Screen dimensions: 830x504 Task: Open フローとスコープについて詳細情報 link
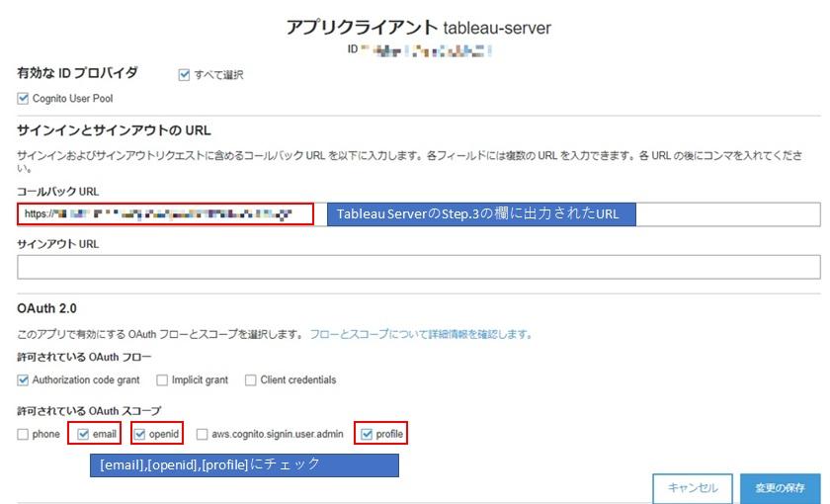click(x=421, y=334)
